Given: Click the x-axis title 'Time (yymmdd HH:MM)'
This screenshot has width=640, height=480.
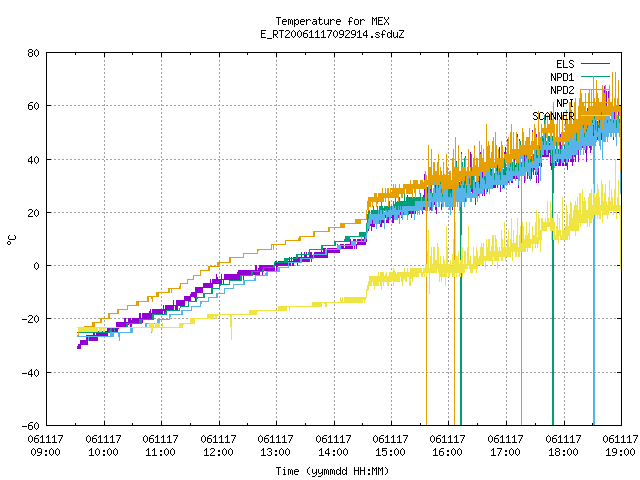Looking at the screenshot, I should click(332, 471).
